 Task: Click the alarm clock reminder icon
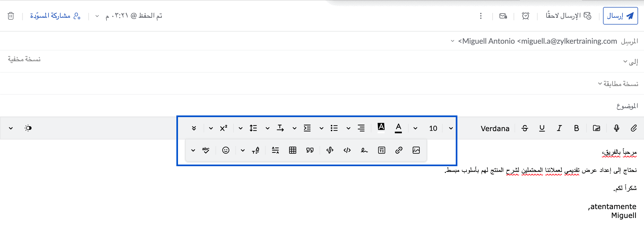(526, 16)
